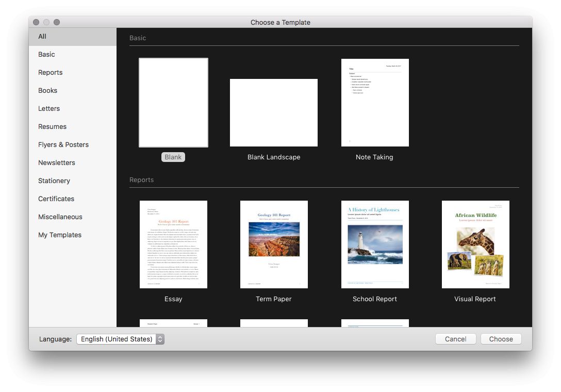The image size is (561, 392).
Task: Select the Essay report template
Action: coord(173,244)
